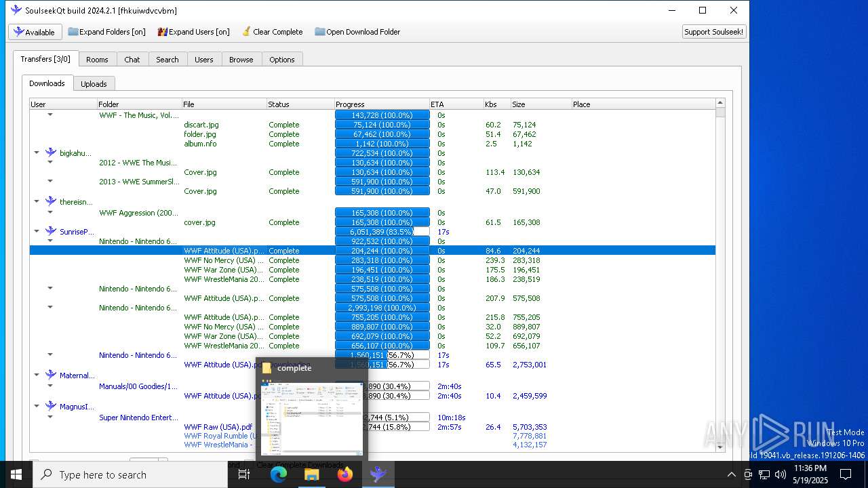Open the Search tab
The width and height of the screenshot is (868, 488).
click(x=167, y=60)
